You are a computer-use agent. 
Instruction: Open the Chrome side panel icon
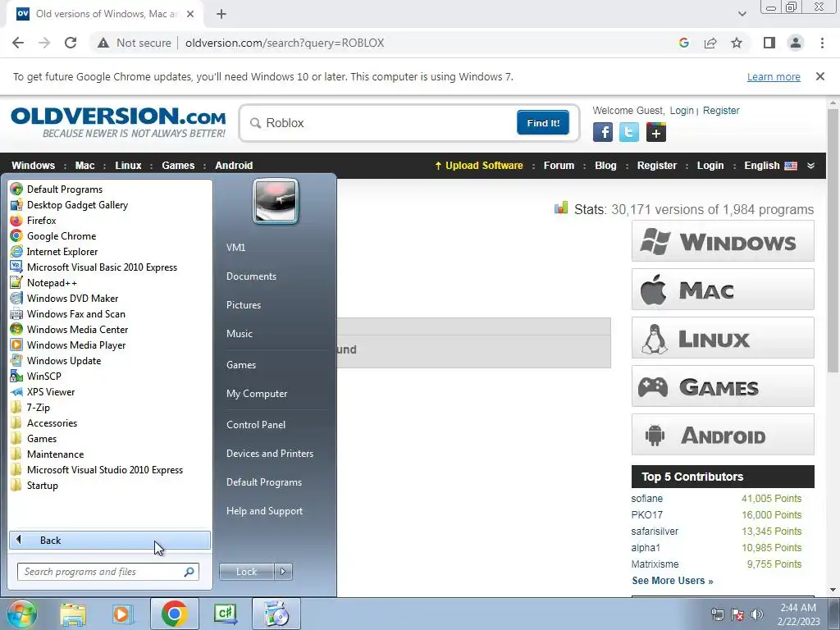coord(769,43)
